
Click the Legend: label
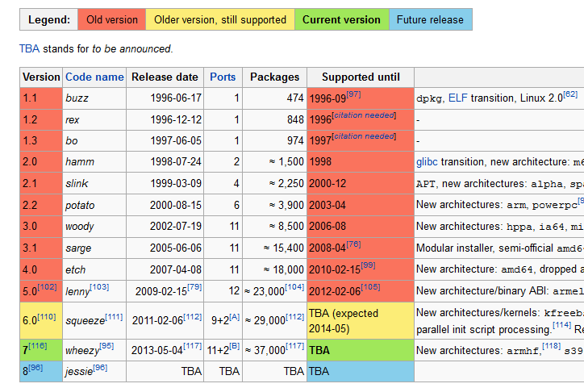[49, 19]
